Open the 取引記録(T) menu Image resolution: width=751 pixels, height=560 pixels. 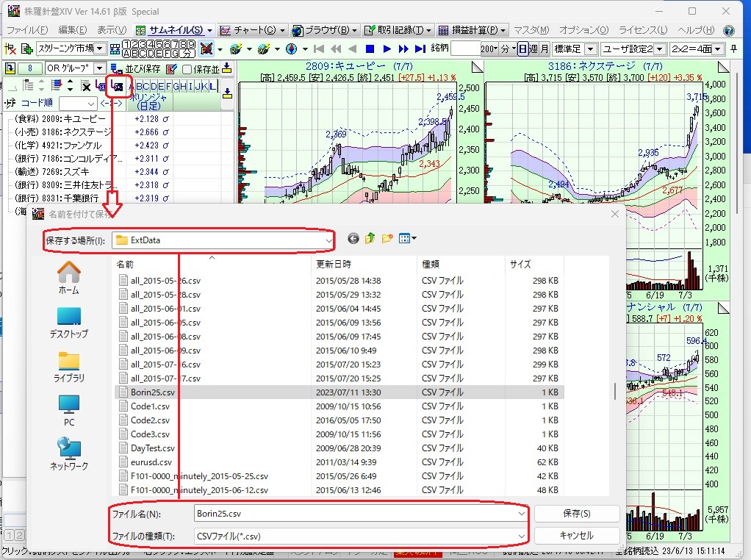pyautogui.click(x=398, y=30)
